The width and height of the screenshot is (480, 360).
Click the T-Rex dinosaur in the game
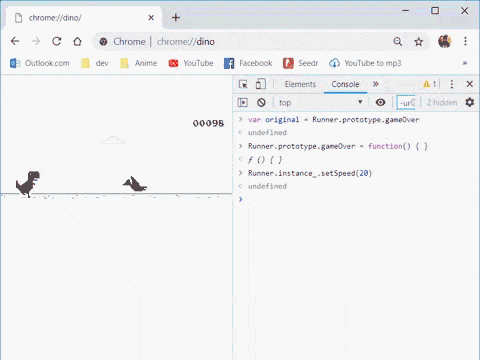pos(28,184)
